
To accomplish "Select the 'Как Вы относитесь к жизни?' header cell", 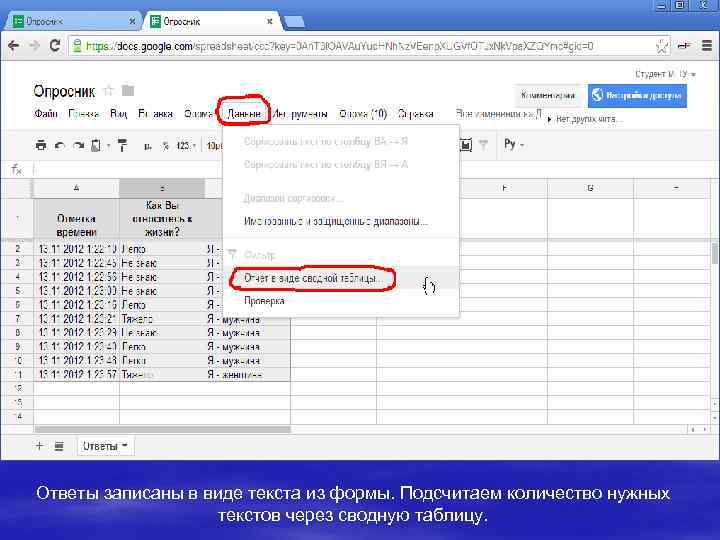I will (162, 219).
